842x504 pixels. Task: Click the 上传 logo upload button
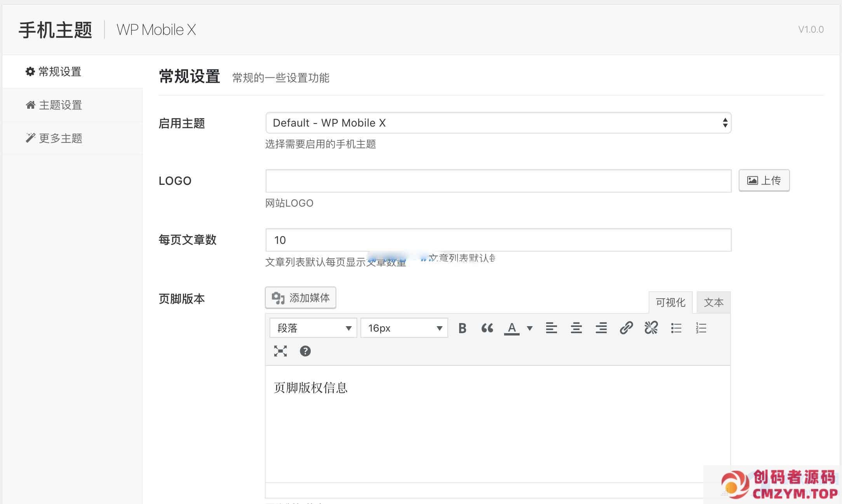click(x=764, y=181)
